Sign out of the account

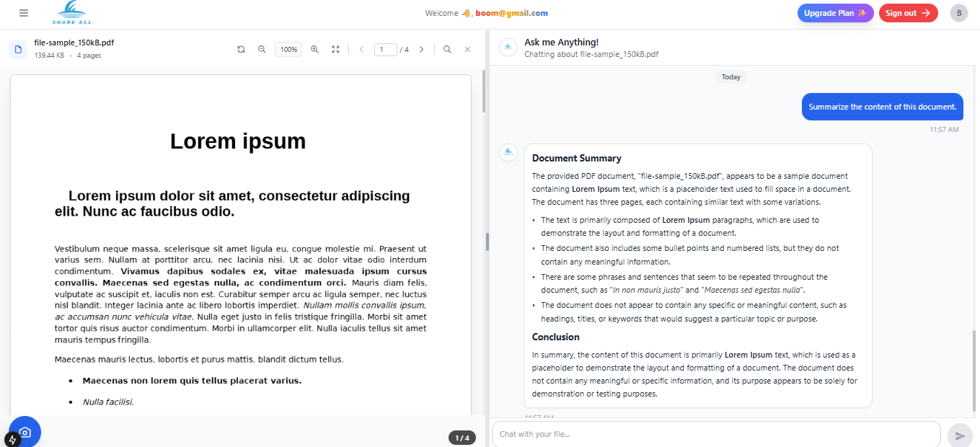click(908, 13)
